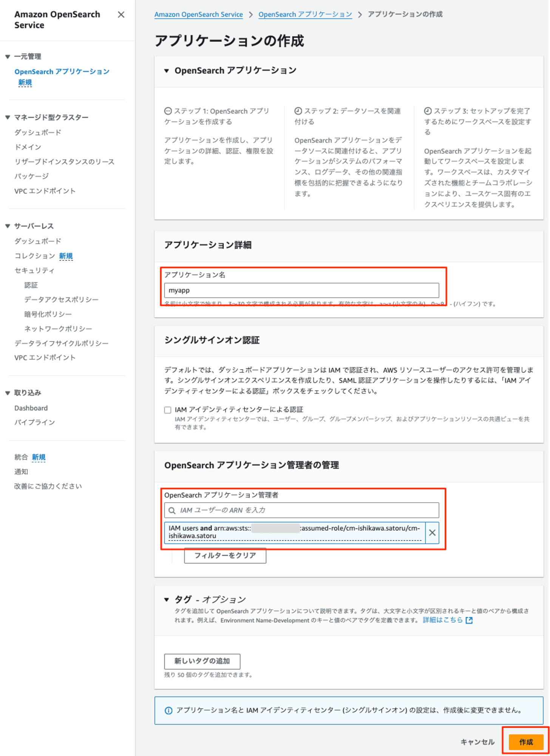
Task: Open セキュリティ in the sidebar
Action: coord(34,270)
